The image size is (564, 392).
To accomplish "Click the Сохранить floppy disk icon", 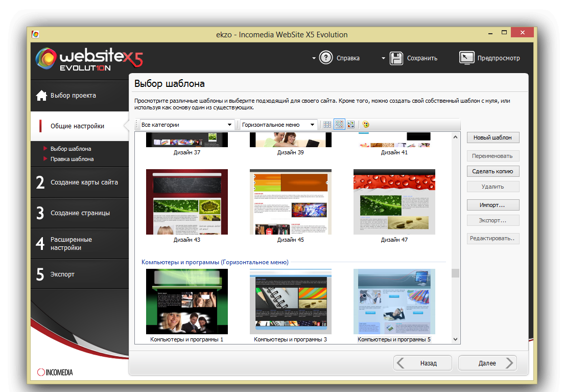I will pos(396,58).
